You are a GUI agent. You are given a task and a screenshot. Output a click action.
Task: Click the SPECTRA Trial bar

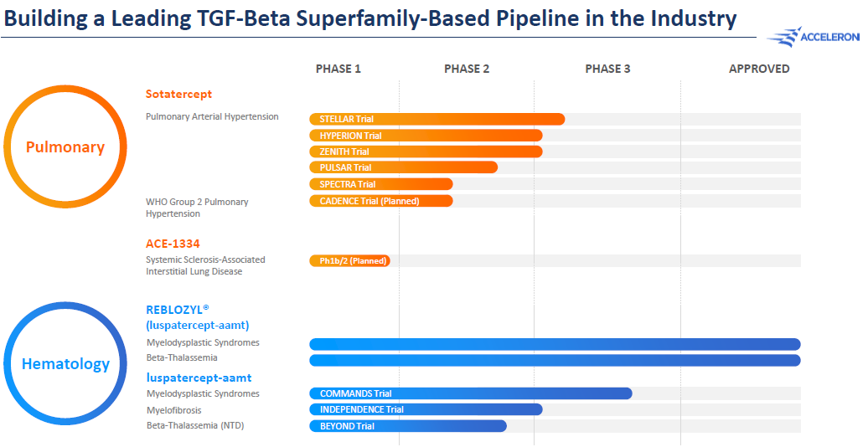click(381, 184)
